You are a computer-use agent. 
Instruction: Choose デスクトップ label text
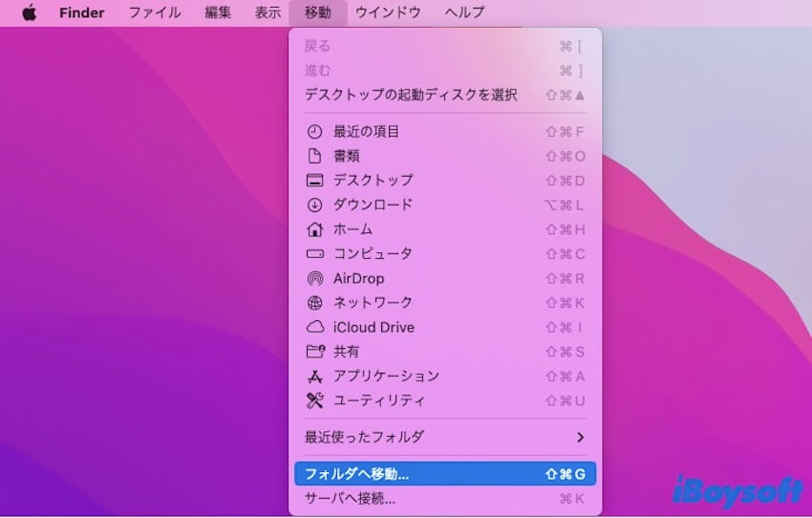373,181
